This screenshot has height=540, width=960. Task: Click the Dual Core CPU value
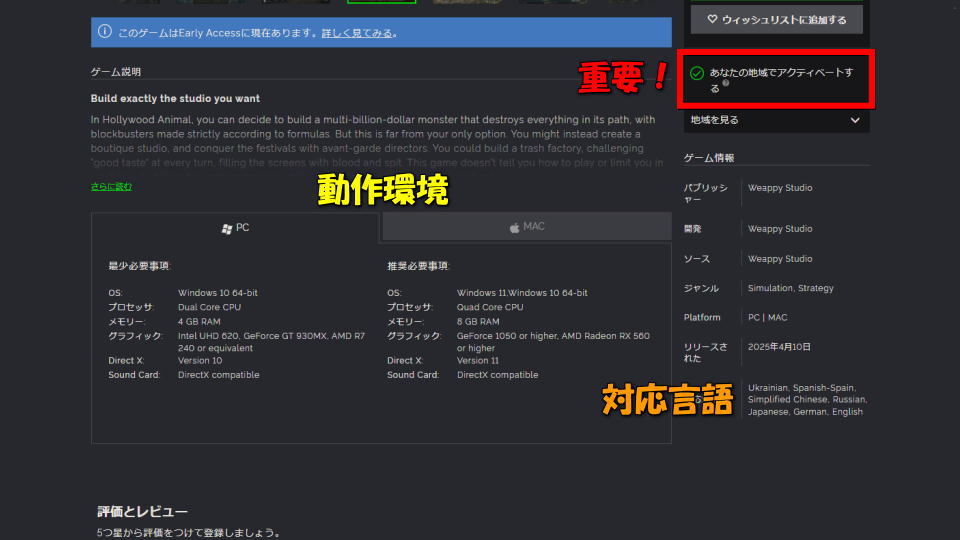[209, 307]
